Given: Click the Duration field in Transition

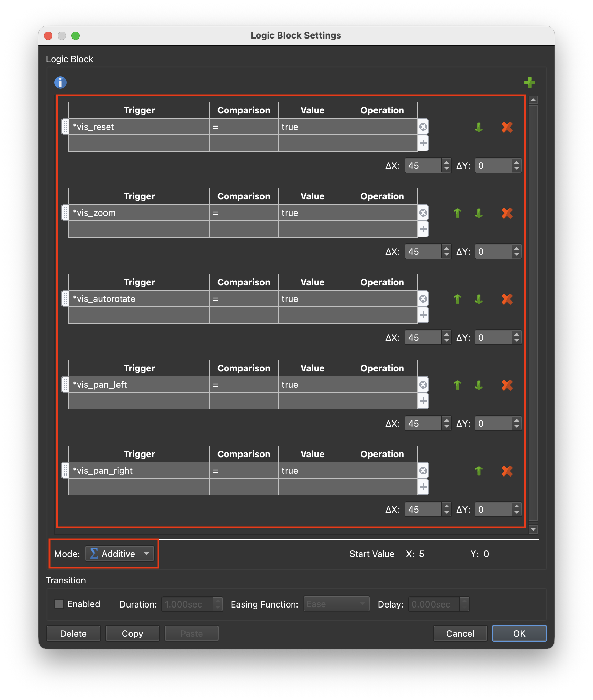Looking at the screenshot, I should pos(187,604).
